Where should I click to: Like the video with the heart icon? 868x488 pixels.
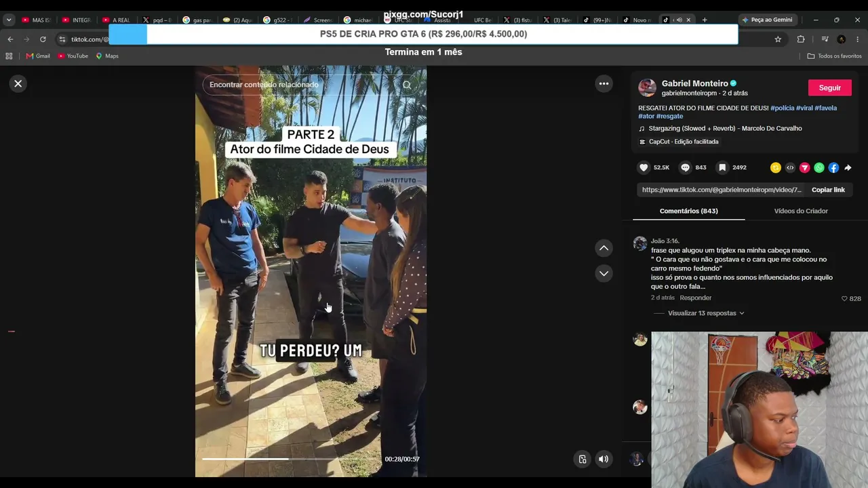coord(644,167)
